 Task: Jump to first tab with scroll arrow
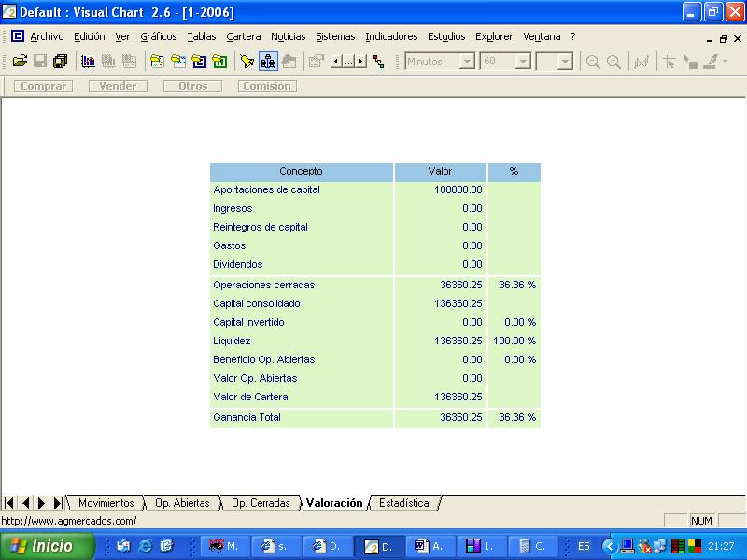(x=9, y=503)
